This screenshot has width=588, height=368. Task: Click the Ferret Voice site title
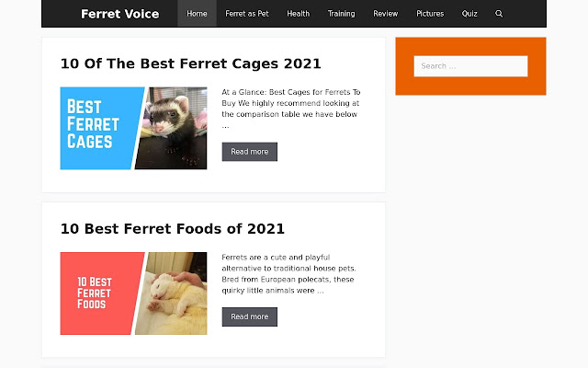point(119,14)
